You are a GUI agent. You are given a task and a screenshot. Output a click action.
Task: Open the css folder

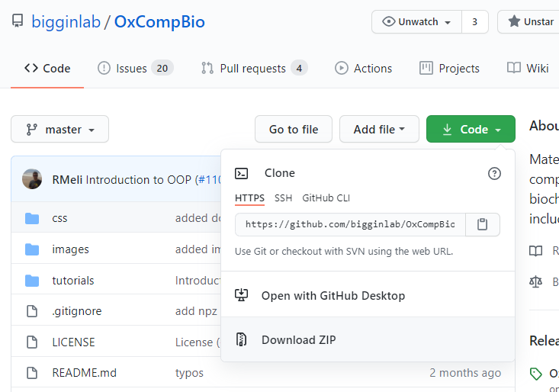click(59, 218)
